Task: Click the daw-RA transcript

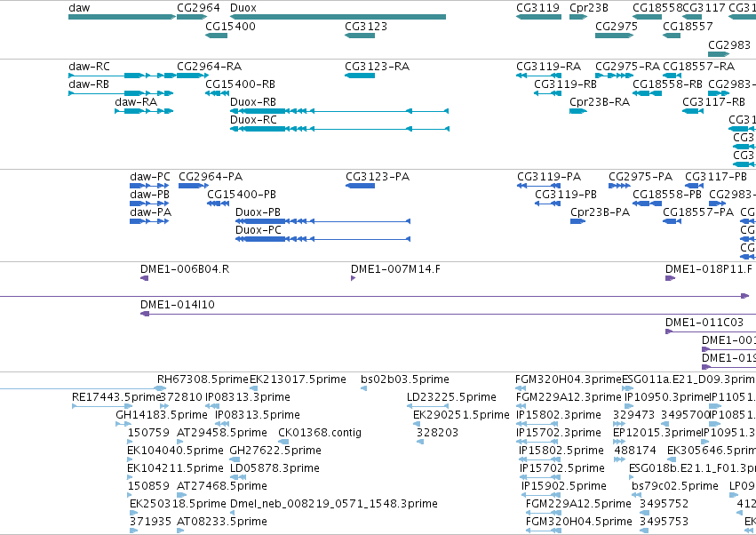Action: click(x=144, y=111)
